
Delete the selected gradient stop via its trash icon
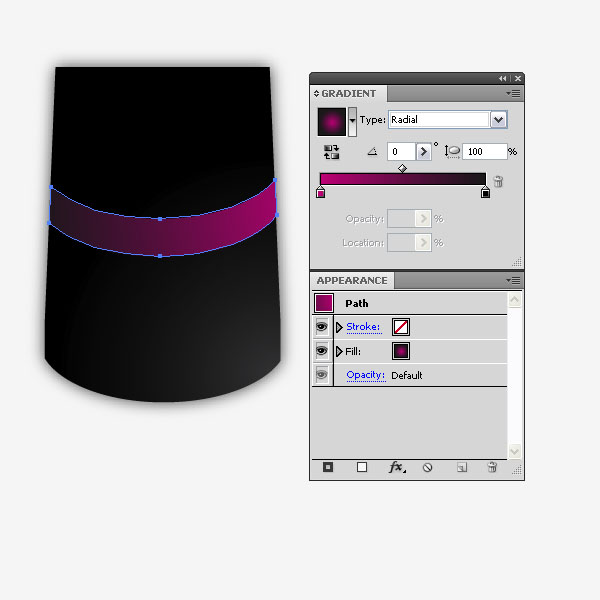click(x=498, y=181)
